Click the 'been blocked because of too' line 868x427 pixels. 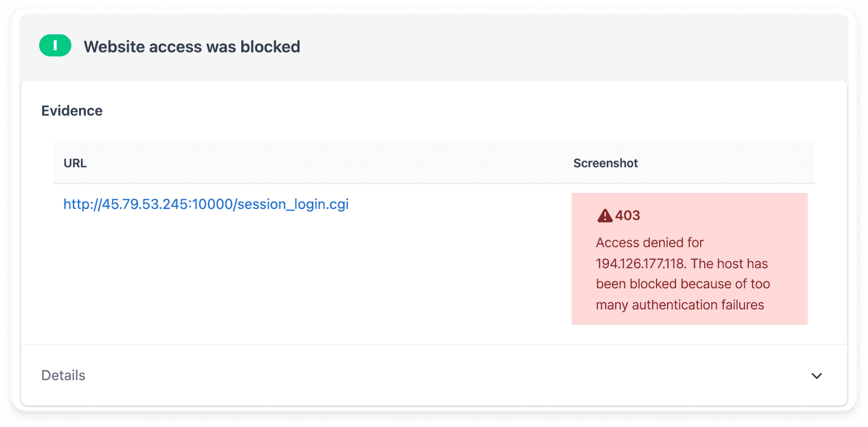point(683,284)
